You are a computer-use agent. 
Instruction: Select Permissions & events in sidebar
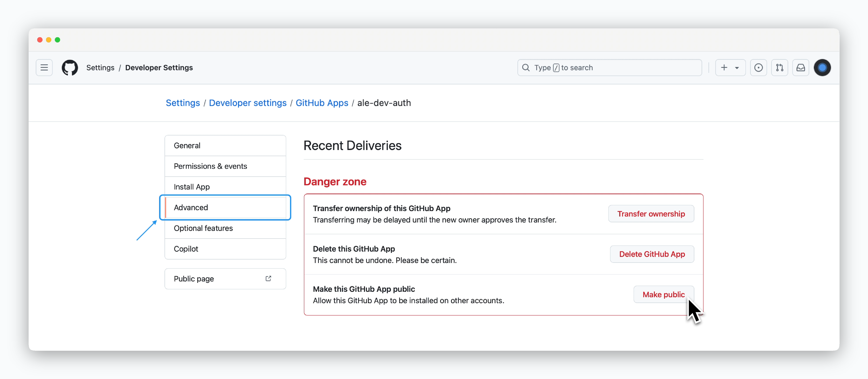225,166
